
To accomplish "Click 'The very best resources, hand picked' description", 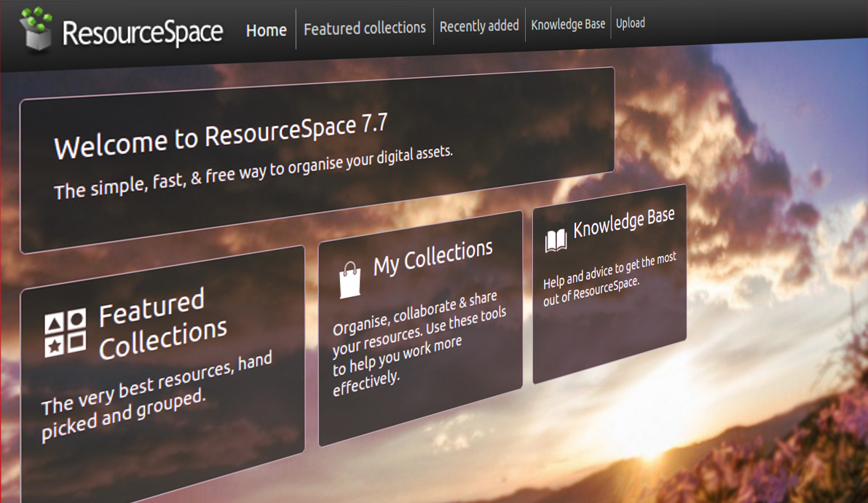I will [x=157, y=396].
